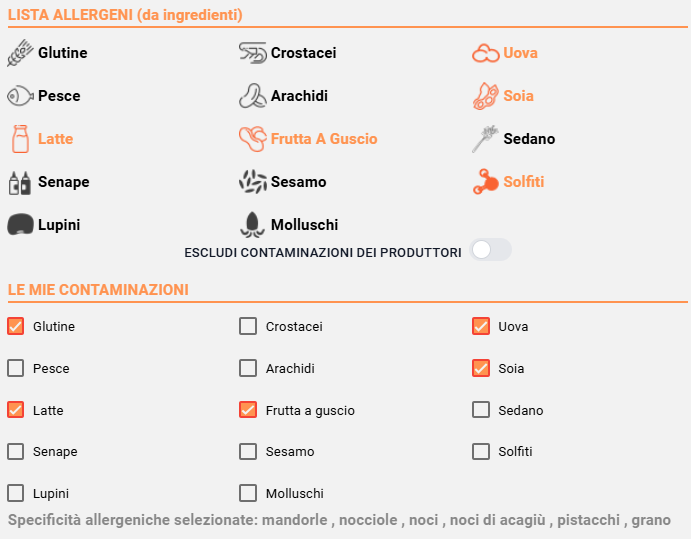Select the Pesce fish icon
The image size is (691, 539).
[x=20, y=96]
